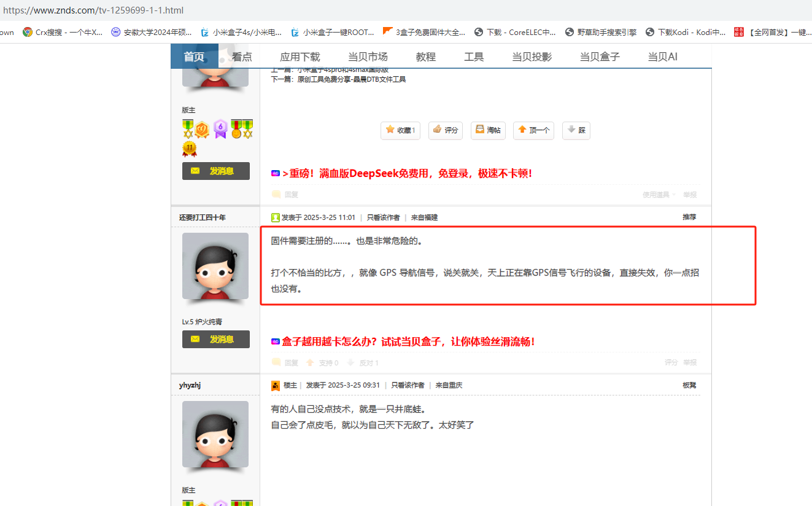The height and width of the screenshot is (506, 812).
Task: Click avatar of user 还要打工四十年
Action: tap(215, 266)
